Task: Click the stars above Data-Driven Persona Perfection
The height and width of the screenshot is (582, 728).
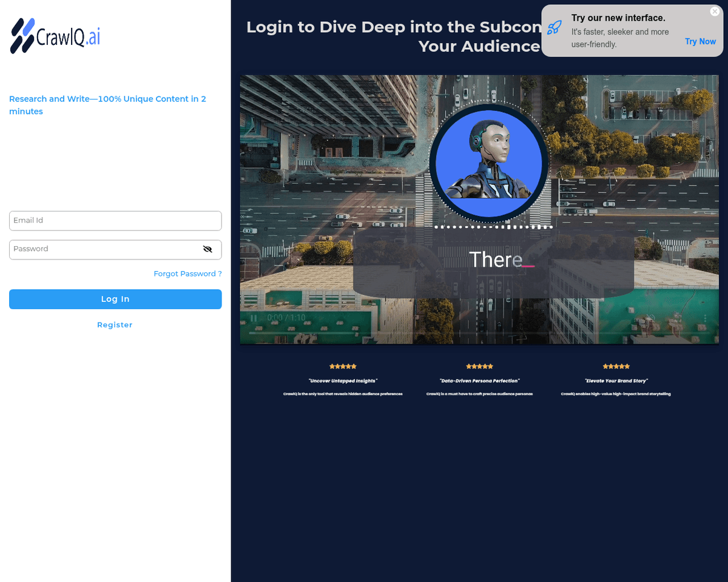Action: (479, 366)
